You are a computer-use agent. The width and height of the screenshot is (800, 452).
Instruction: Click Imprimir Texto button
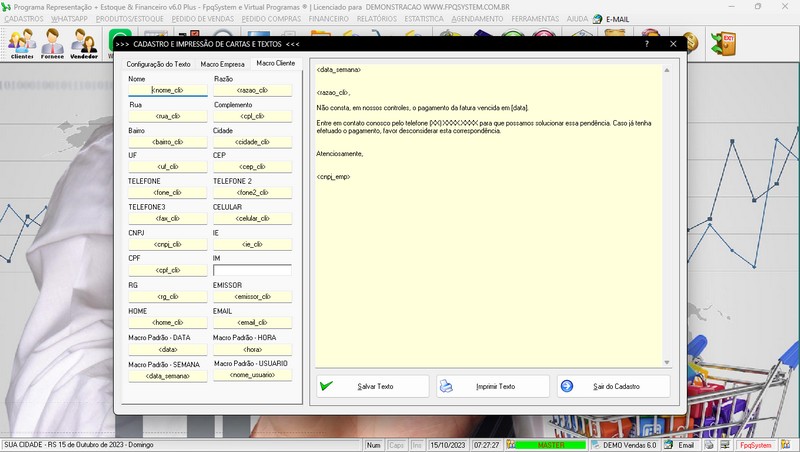coord(493,386)
